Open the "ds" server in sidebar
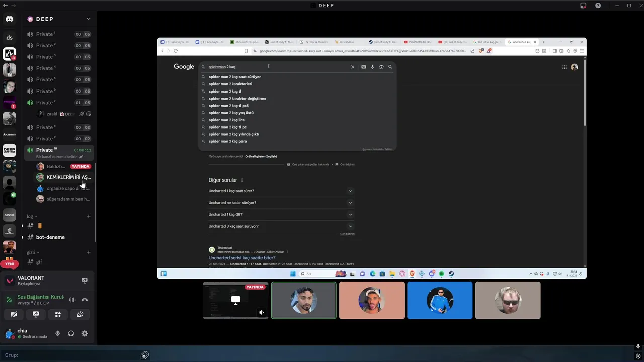This screenshot has height=362, width=644. pyautogui.click(x=9, y=38)
